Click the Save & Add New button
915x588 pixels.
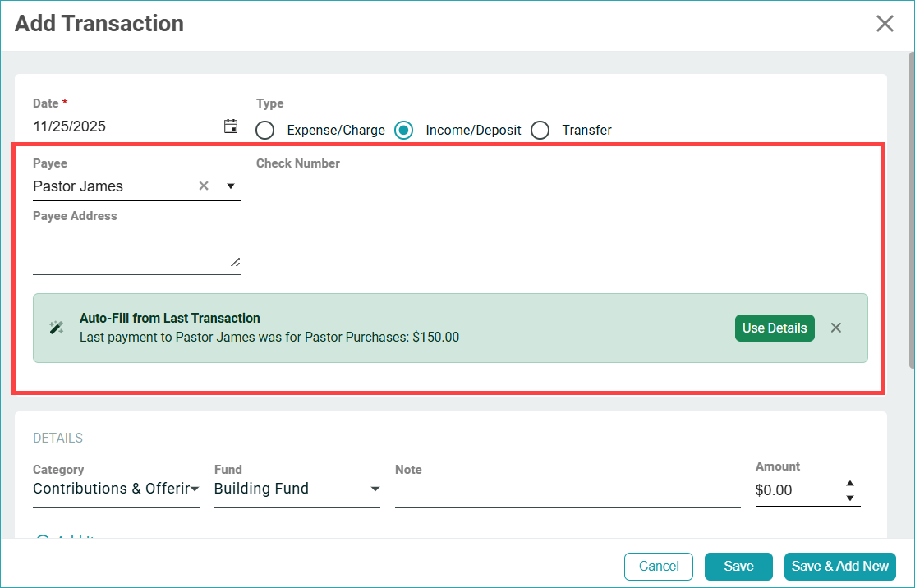[x=839, y=566]
